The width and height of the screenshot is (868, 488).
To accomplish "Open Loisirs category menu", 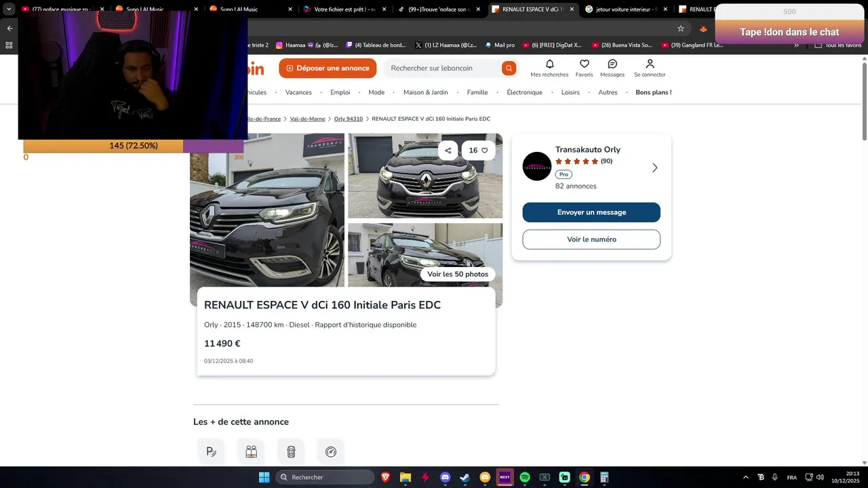I will click(x=570, y=92).
